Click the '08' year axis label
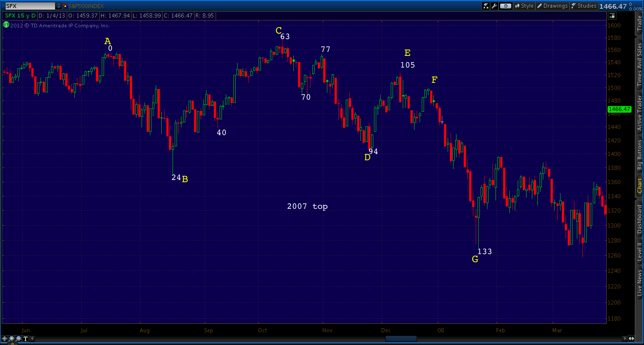Image resolution: width=644 pixels, height=345 pixels. [x=441, y=330]
